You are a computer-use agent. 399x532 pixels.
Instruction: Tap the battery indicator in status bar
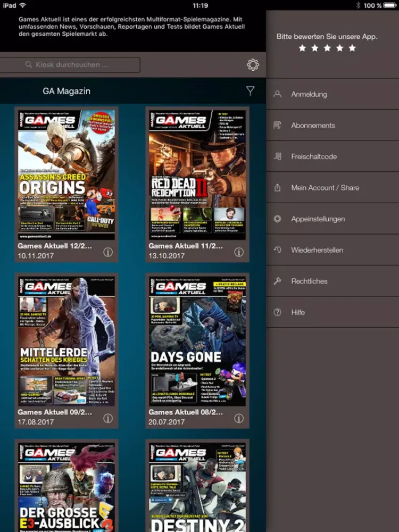point(390,5)
